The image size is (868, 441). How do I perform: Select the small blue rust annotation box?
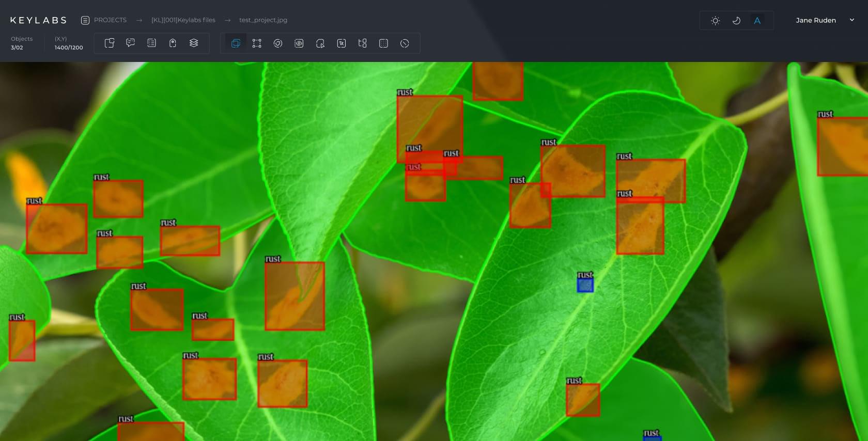pos(585,285)
